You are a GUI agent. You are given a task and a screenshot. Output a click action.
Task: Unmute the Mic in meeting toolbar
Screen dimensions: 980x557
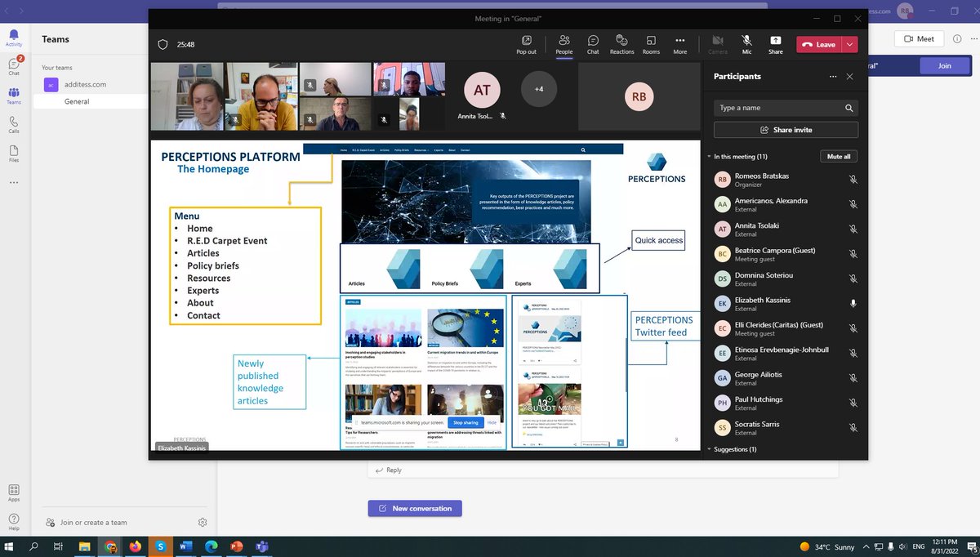[746, 44]
